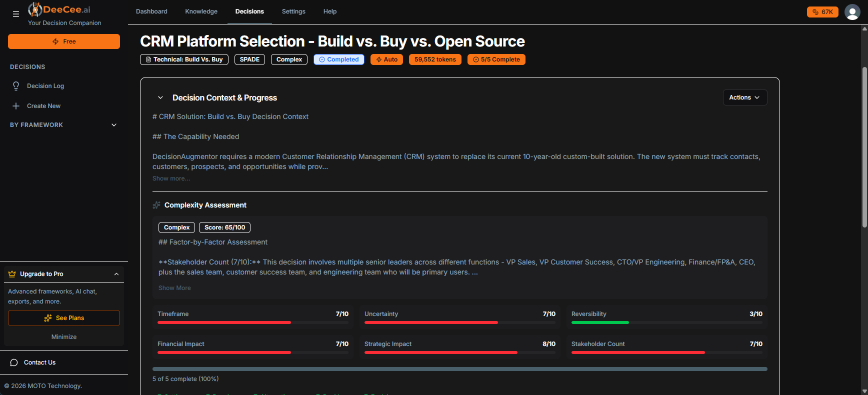
Task: Click the page vertical scrollbar thumb
Action: tap(864, 147)
